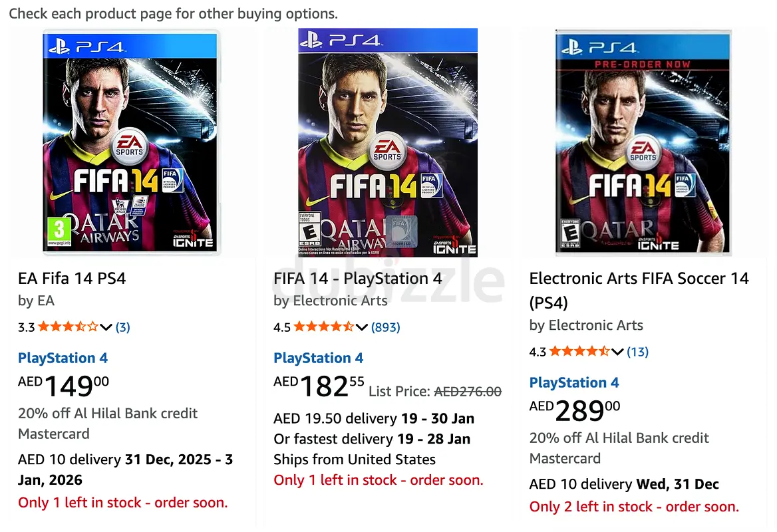Expand the 4.3 star rating dropdown arrow
This screenshot has width=777, height=532.
[x=617, y=352]
